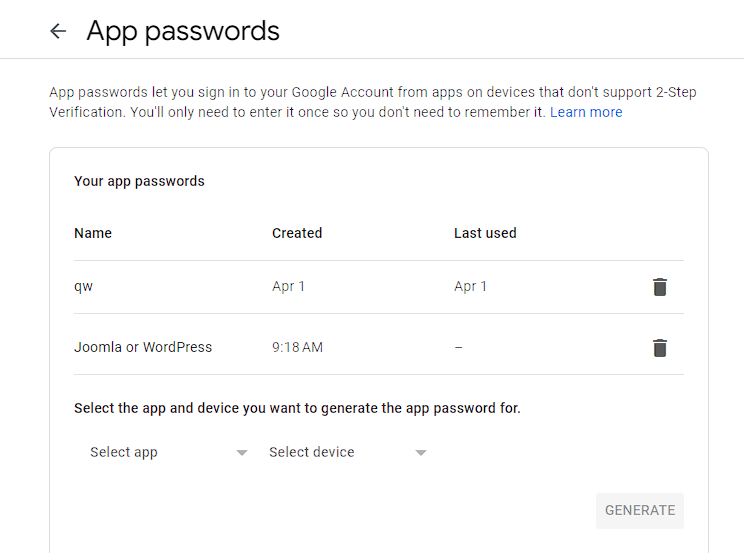Click the Created column header

297,233
